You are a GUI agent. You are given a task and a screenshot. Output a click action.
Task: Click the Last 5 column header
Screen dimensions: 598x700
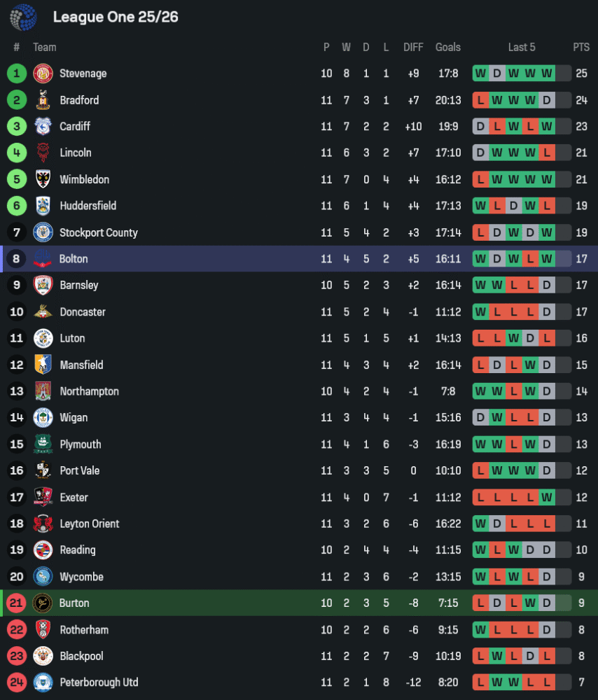click(x=522, y=48)
